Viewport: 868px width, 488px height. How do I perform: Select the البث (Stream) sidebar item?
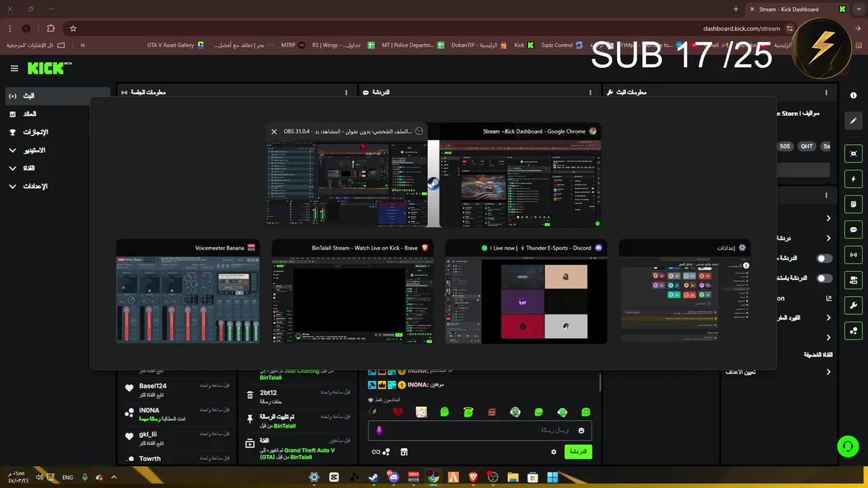point(57,96)
